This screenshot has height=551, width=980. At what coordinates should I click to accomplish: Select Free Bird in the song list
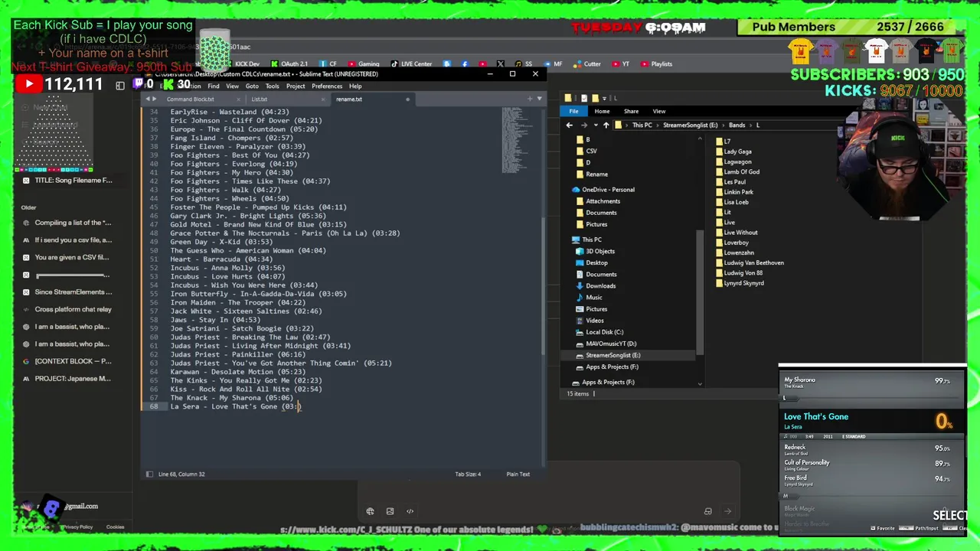click(870, 480)
